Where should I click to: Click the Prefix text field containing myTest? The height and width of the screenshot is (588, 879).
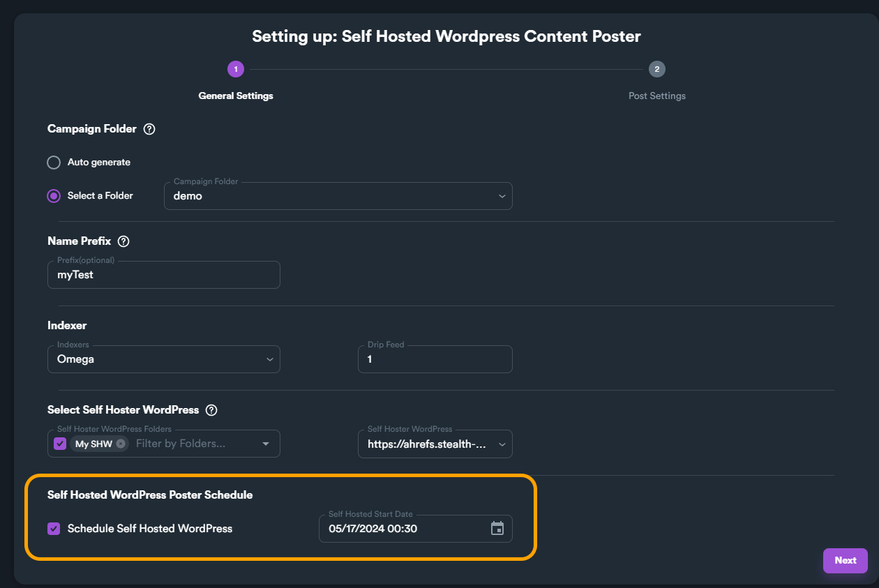(163, 275)
